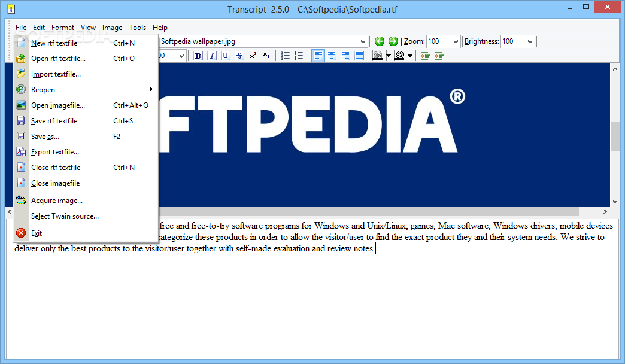
Task: Expand background color dropdown arrow
Action: click(x=410, y=56)
